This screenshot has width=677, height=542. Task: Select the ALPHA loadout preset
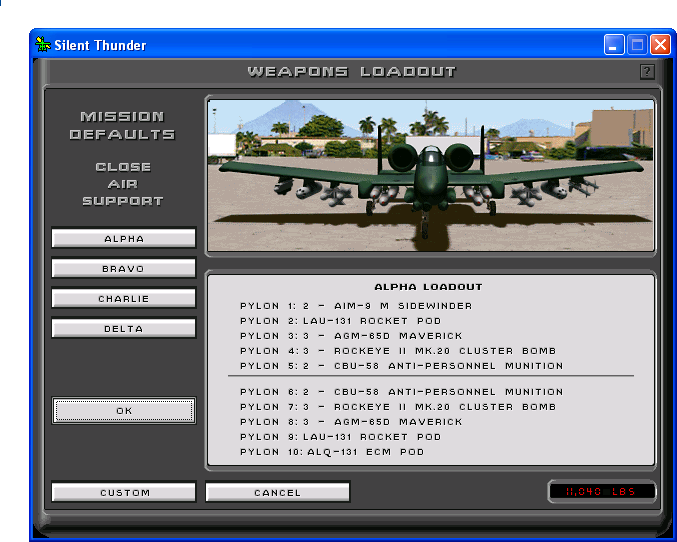click(x=124, y=239)
